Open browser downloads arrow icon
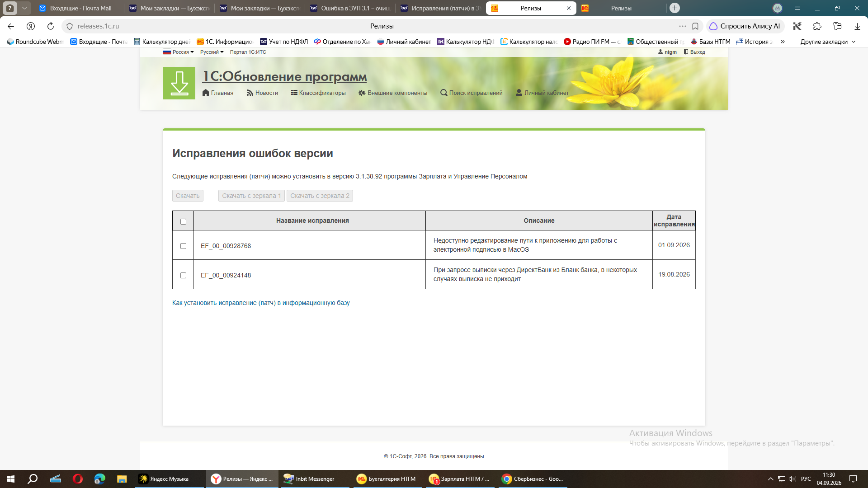 857,26
